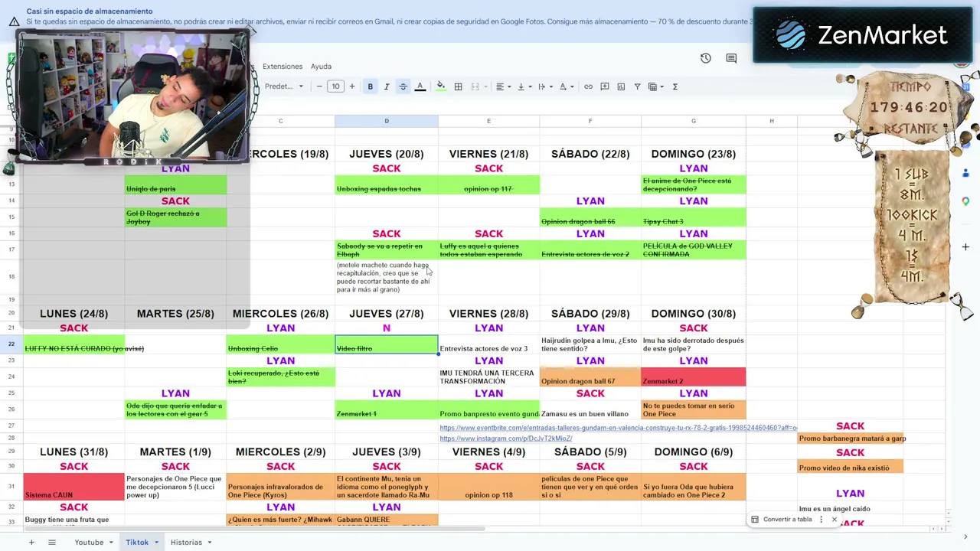Click the storage warning triangle icon
Image resolution: width=980 pixels, height=551 pixels.
14,21
